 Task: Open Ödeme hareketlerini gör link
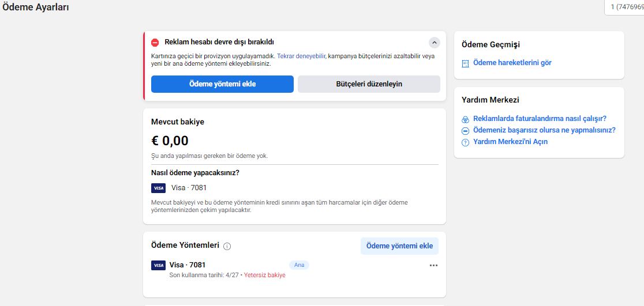pos(512,63)
